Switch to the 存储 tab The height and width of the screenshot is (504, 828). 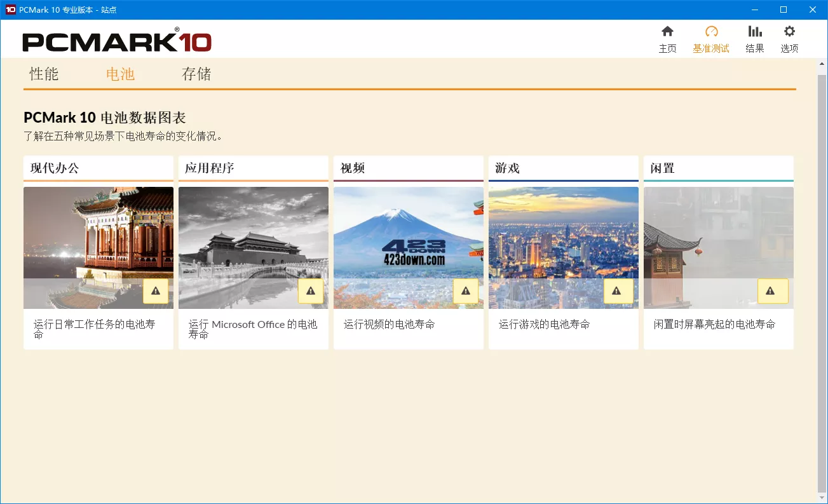point(196,74)
